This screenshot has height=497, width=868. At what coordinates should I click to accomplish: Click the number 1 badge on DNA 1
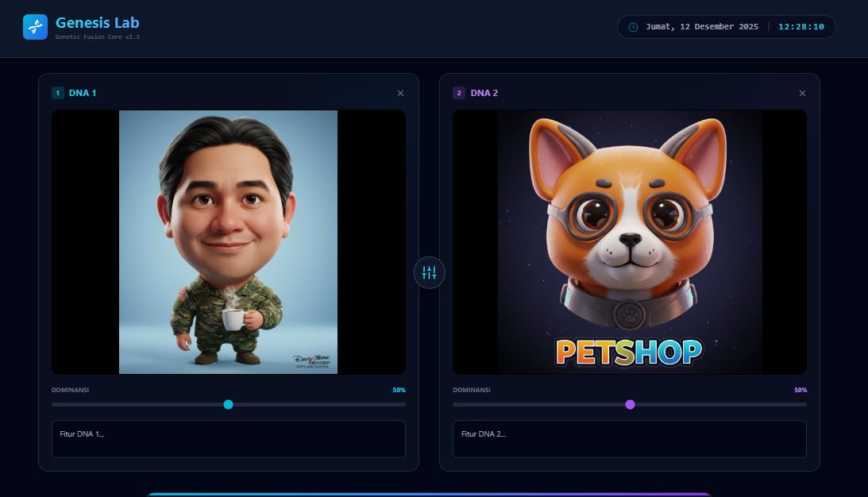tap(57, 93)
